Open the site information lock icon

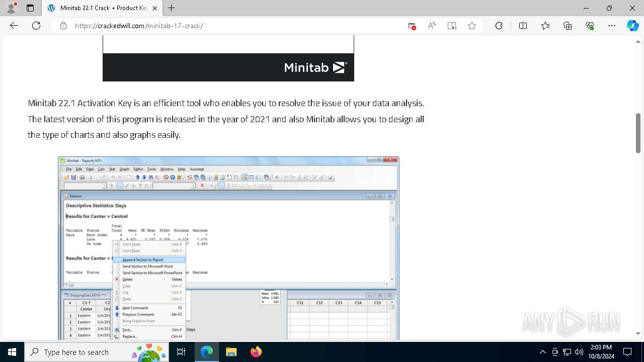(63, 26)
